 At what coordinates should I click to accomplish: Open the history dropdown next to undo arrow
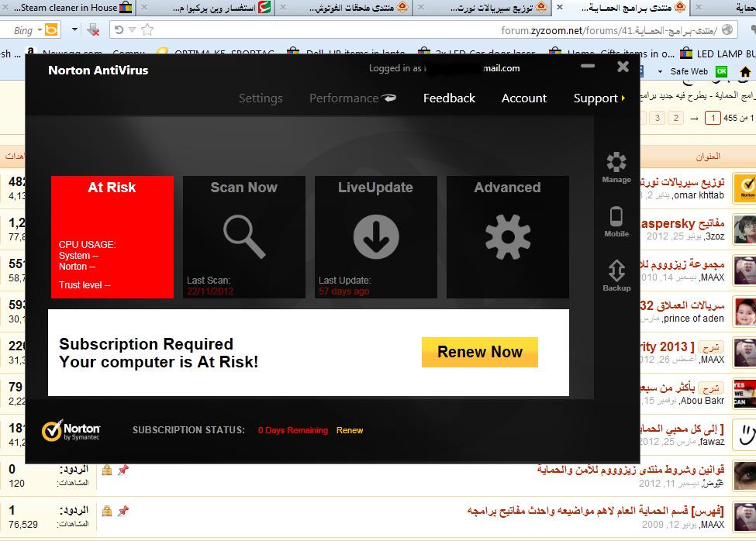(x=132, y=30)
